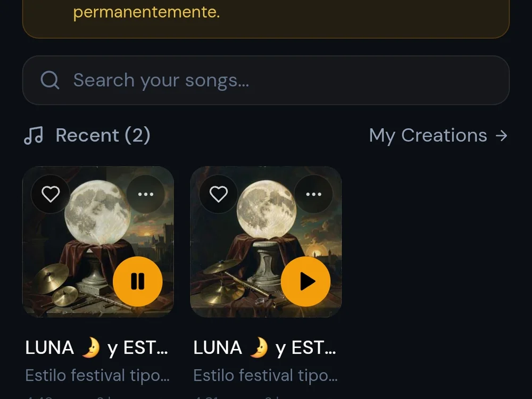
Task: Click first song's Estilo festival tipo description
Action: tap(97, 376)
